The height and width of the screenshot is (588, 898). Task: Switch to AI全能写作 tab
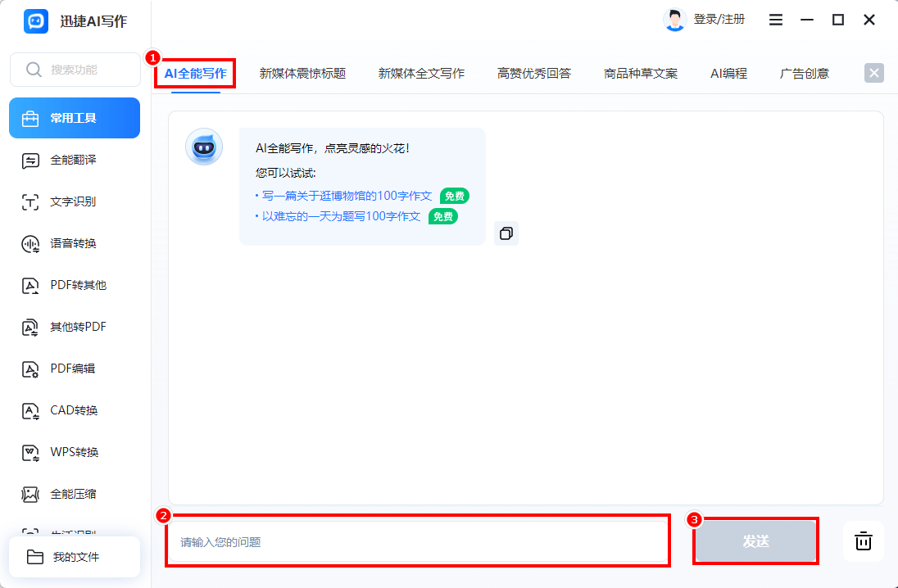coord(195,73)
